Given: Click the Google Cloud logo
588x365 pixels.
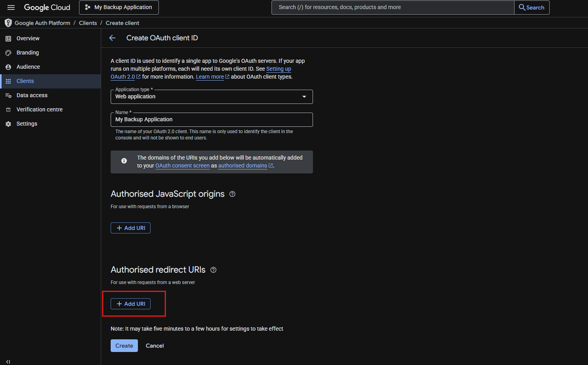Looking at the screenshot, I should [47, 8].
